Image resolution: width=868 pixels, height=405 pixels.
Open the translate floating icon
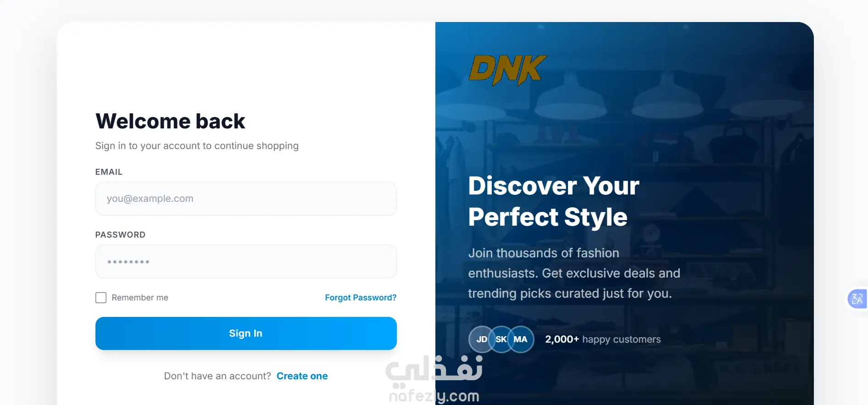tap(857, 299)
